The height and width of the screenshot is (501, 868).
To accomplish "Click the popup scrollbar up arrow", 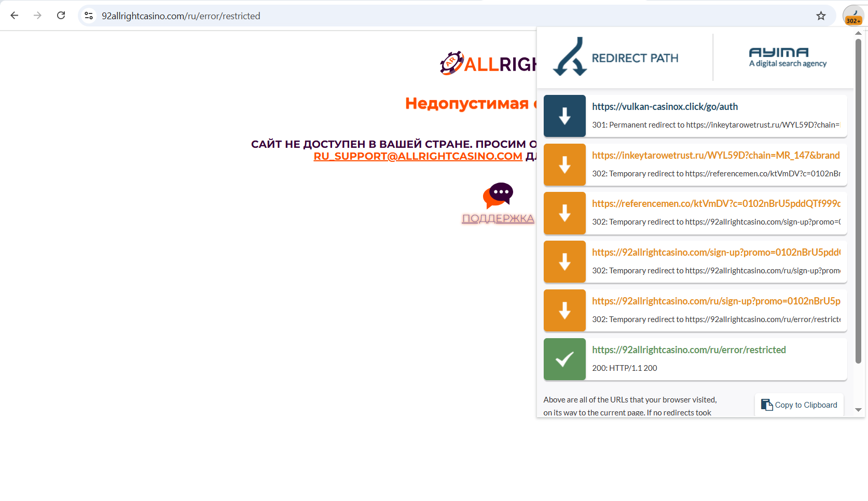I will click(x=858, y=33).
